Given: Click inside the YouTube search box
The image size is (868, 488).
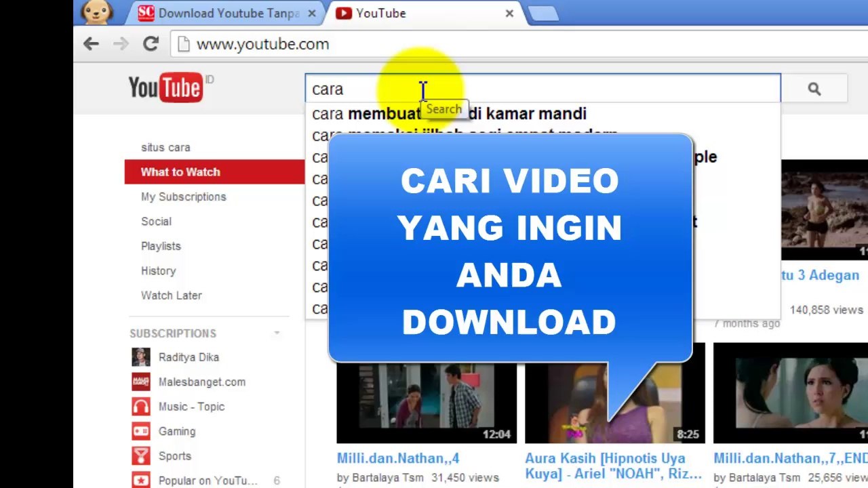Looking at the screenshot, I should (542, 89).
